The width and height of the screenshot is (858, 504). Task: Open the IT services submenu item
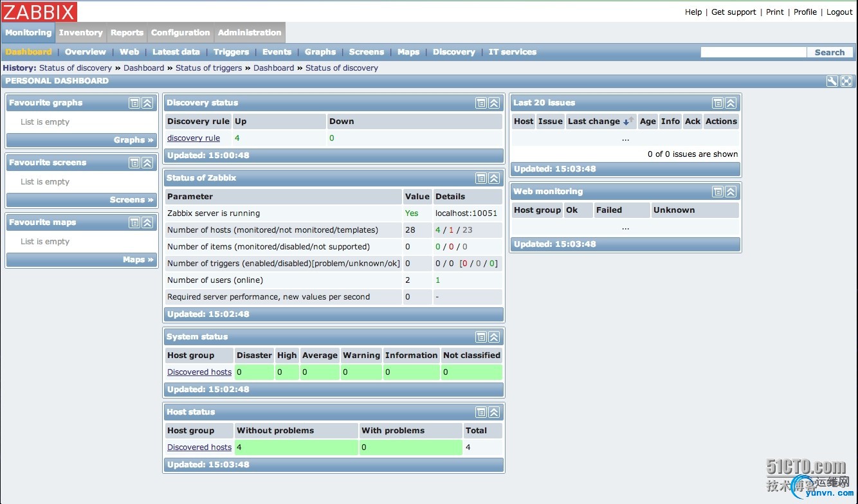pos(513,52)
